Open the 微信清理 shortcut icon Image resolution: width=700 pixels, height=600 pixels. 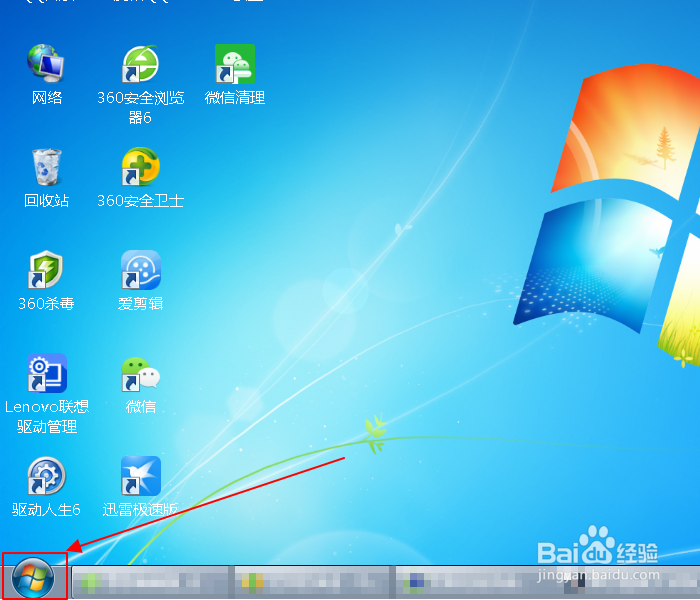click(x=235, y=63)
